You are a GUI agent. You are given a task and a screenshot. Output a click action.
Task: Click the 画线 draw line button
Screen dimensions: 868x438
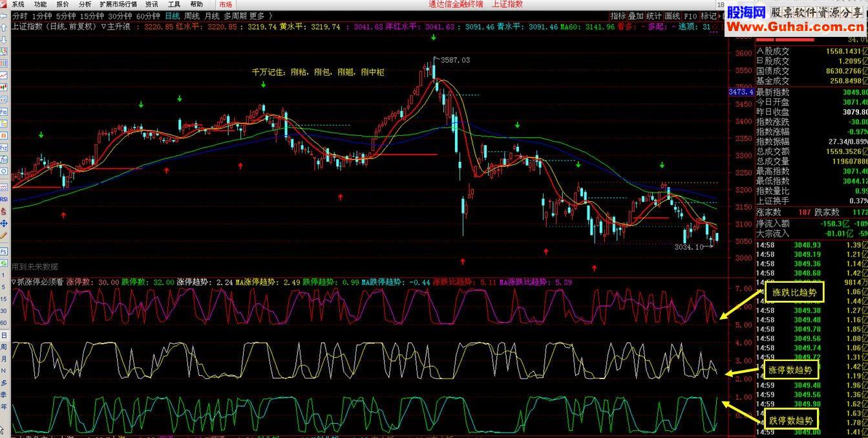tap(673, 16)
